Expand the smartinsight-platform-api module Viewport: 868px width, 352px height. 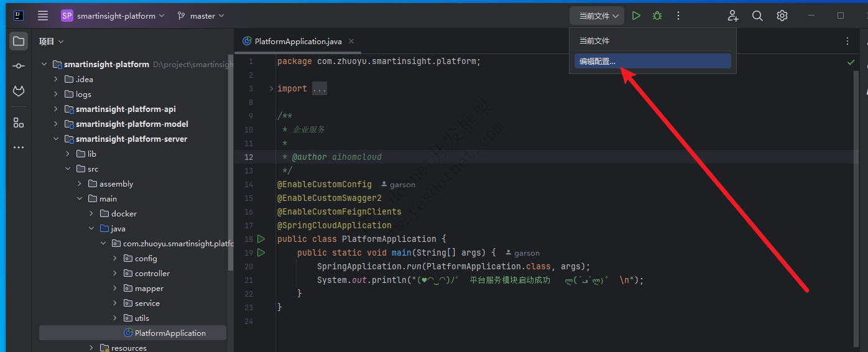pyautogui.click(x=55, y=109)
